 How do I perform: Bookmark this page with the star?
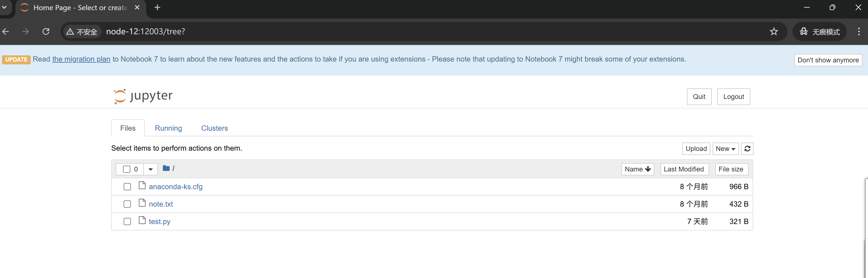[x=774, y=32]
